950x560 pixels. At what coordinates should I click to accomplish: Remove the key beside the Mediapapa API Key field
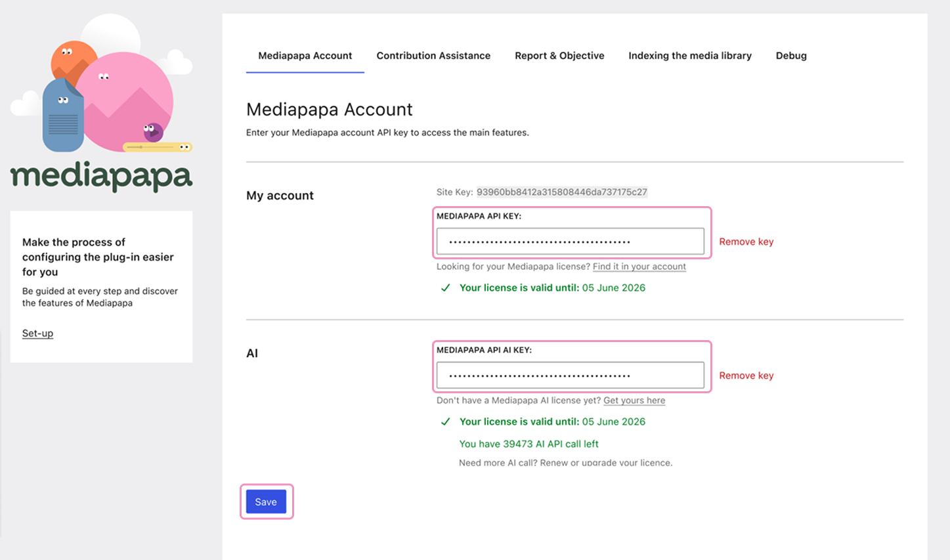tap(746, 242)
